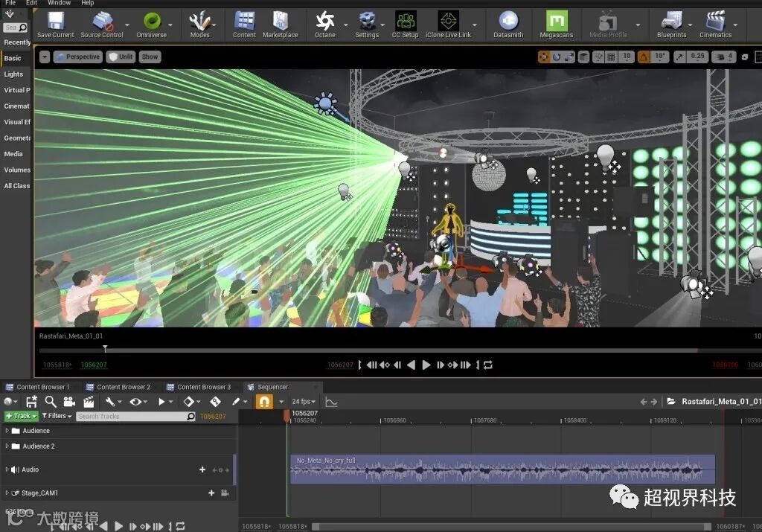The width and height of the screenshot is (762, 532).
Task: Open the snapping options dropdown beside magnet
Action: point(281,402)
